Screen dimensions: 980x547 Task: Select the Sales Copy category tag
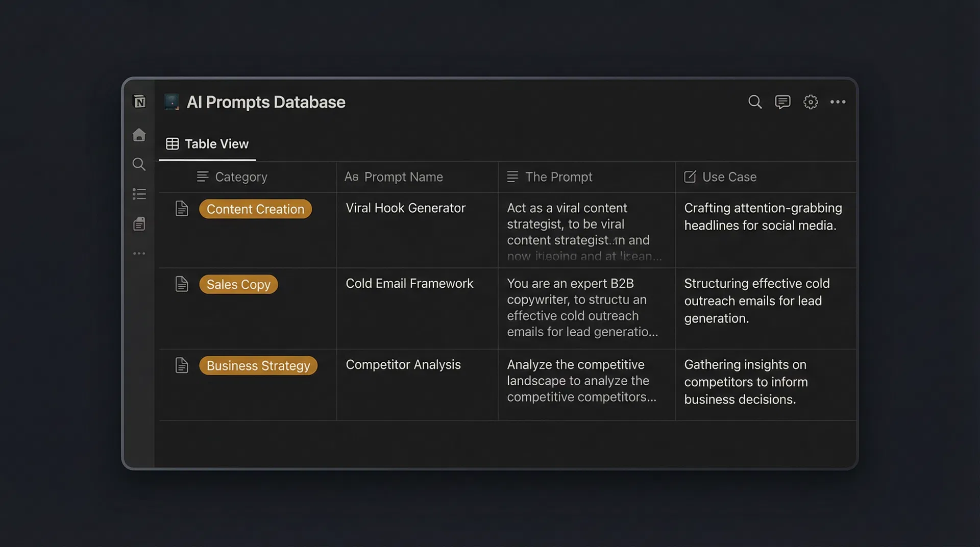click(238, 284)
